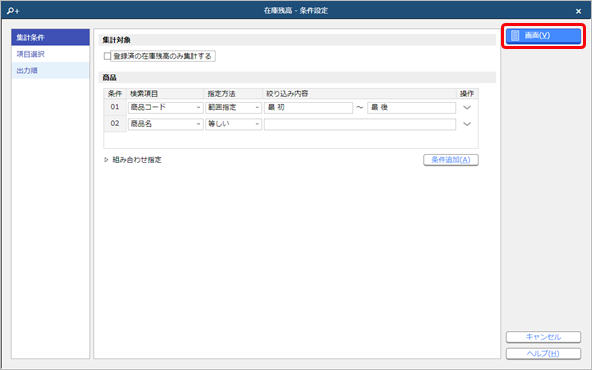
Task: Open the 範囲指定 method dropdown
Action: click(x=233, y=108)
